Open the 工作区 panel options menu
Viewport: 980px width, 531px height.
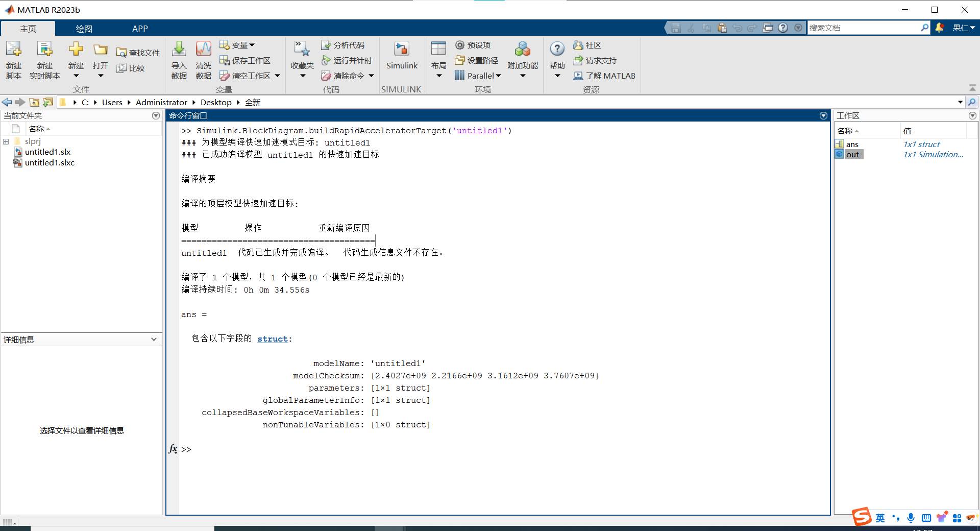(972, 116)
